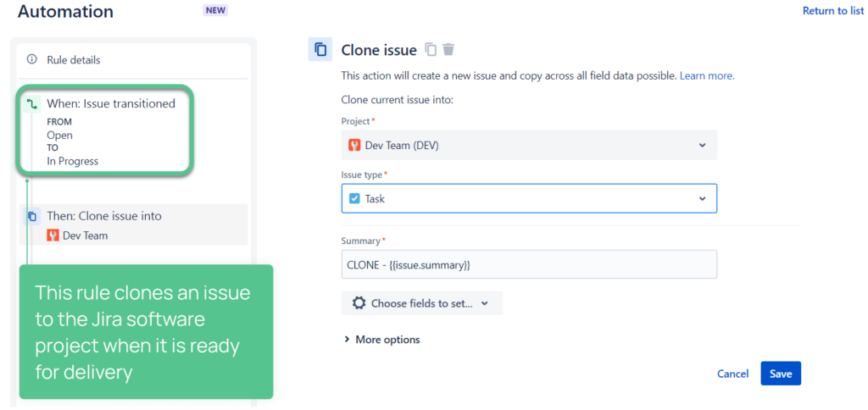Click the Summary field label

point(361,241)
